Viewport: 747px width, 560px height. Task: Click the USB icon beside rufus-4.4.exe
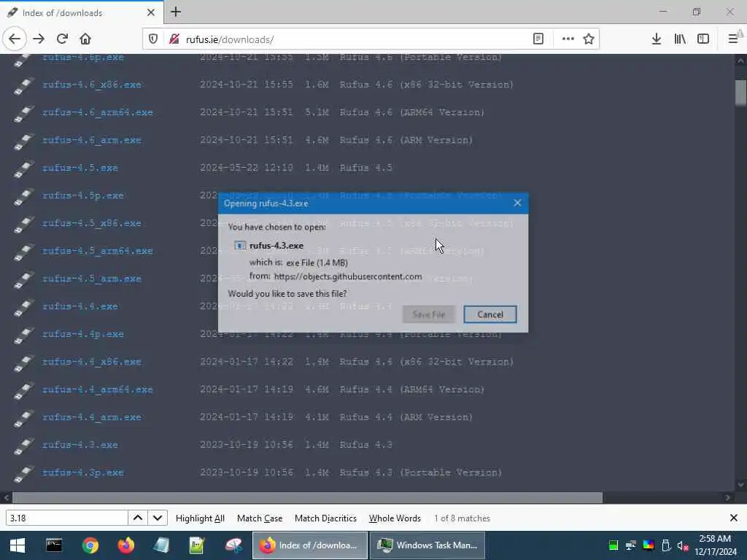click(23, 308)
